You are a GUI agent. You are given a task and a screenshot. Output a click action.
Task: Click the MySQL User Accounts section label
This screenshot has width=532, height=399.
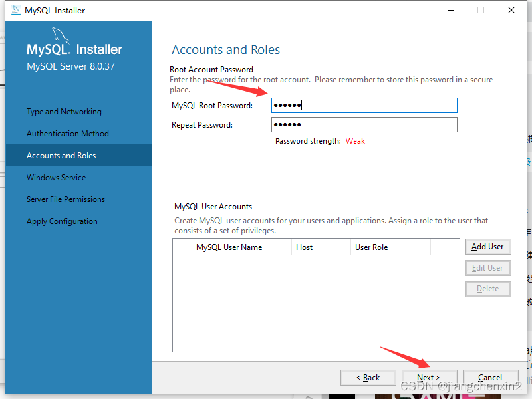213,207
